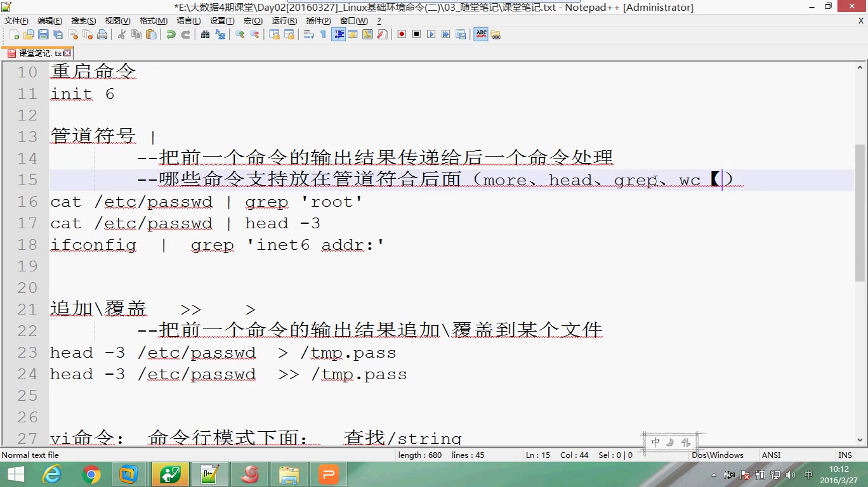868x487 pixels.
Task: Undo the last edit via toolbar arrow
Action: pyautogui.click(x=170, y=34)
